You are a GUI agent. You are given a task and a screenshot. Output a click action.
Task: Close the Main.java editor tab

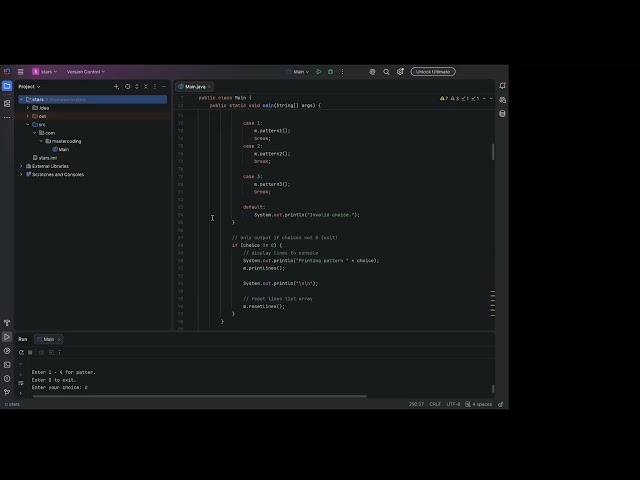click(209, 87)
